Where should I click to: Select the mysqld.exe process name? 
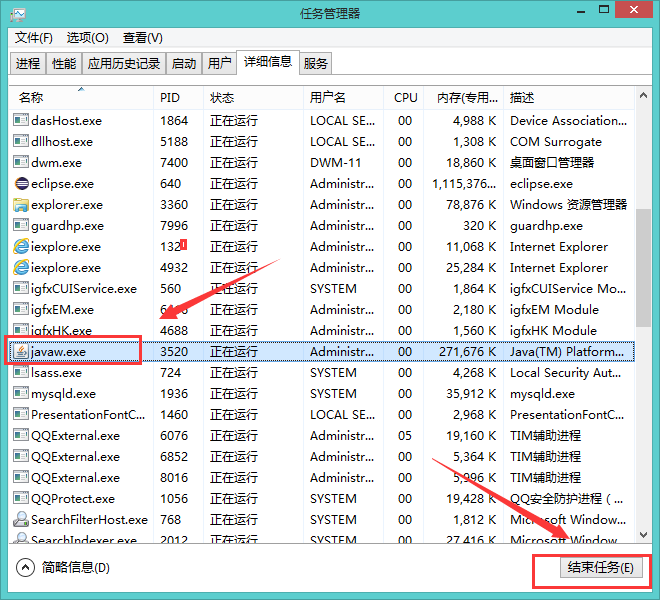pyautogui.click(x=64, y=394)
